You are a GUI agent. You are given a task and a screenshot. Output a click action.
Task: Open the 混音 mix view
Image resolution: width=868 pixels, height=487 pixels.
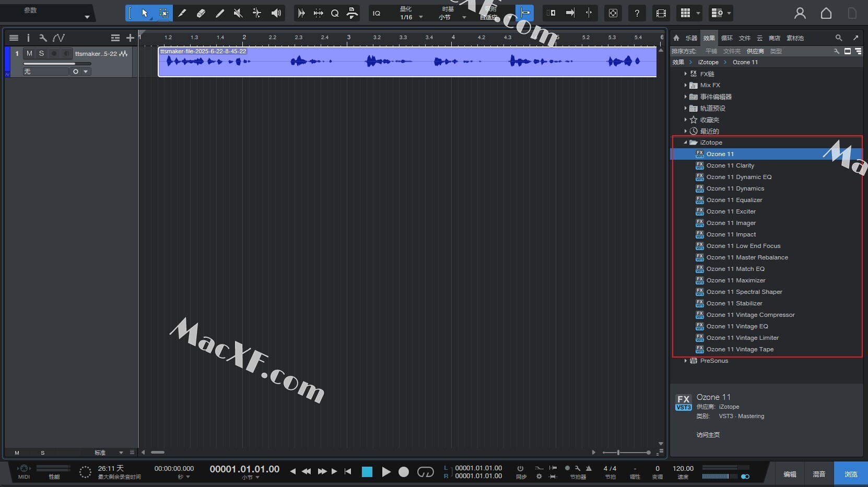819,474
